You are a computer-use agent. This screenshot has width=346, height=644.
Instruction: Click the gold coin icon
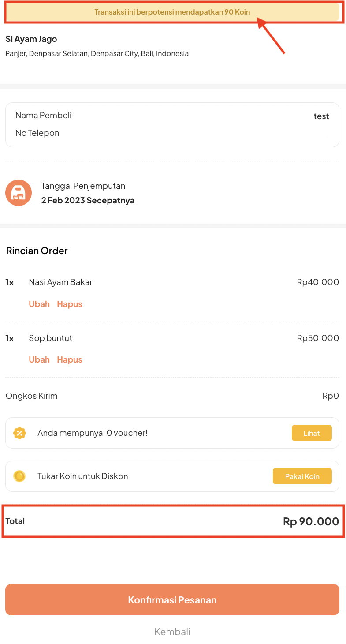point(19,476)
